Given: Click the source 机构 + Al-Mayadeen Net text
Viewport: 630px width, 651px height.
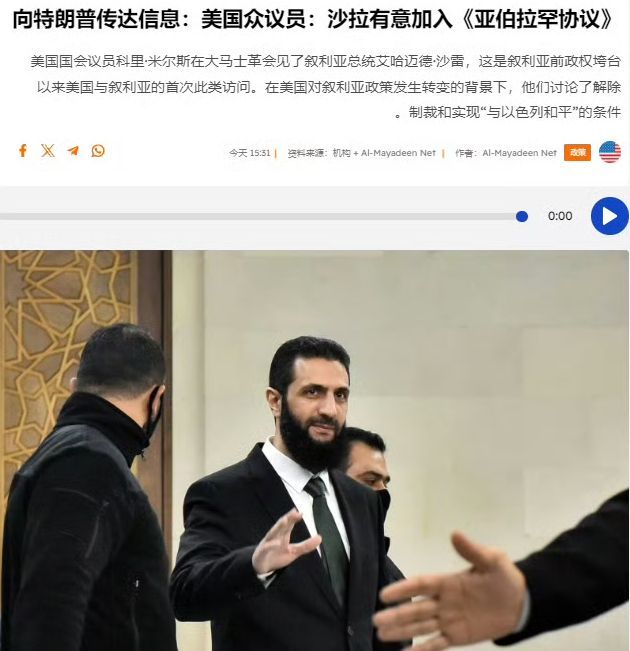Looking at the screenshot, I should (x=384, y=153).
